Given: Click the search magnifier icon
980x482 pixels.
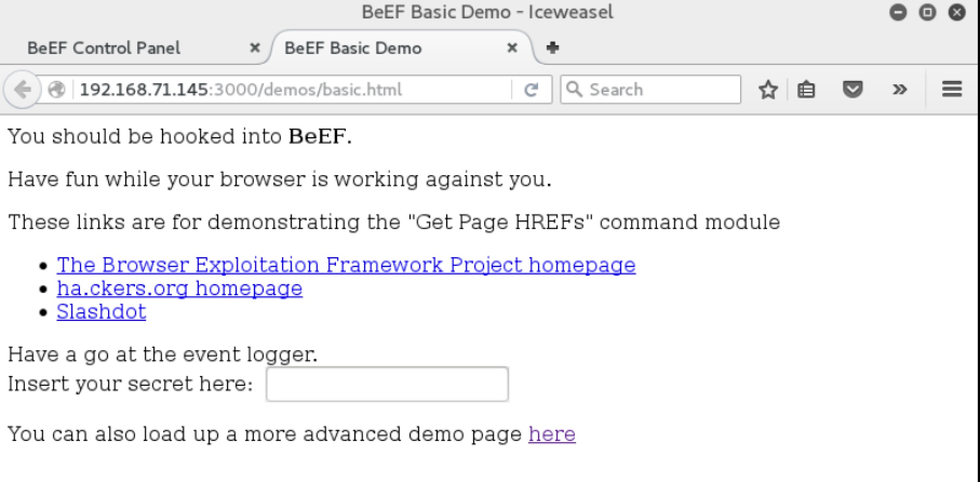Looking at the screenshot, I should (x=574, y=89).
